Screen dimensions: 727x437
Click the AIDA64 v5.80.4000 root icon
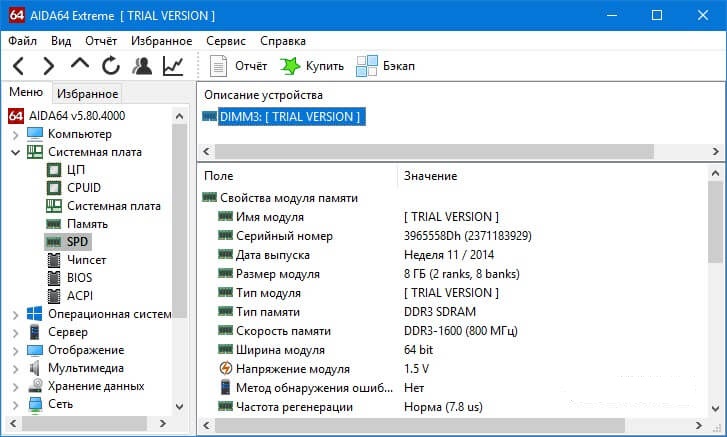tap(16, 116)
